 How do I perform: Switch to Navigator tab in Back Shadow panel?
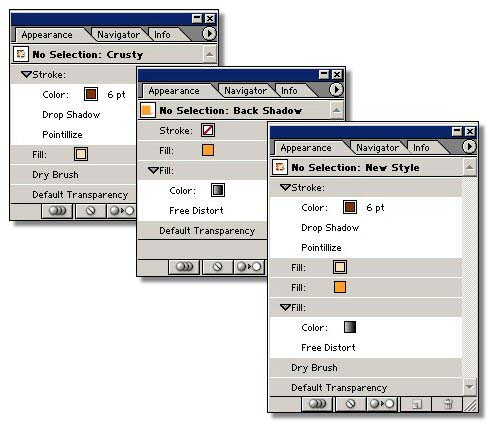(245, 91)
